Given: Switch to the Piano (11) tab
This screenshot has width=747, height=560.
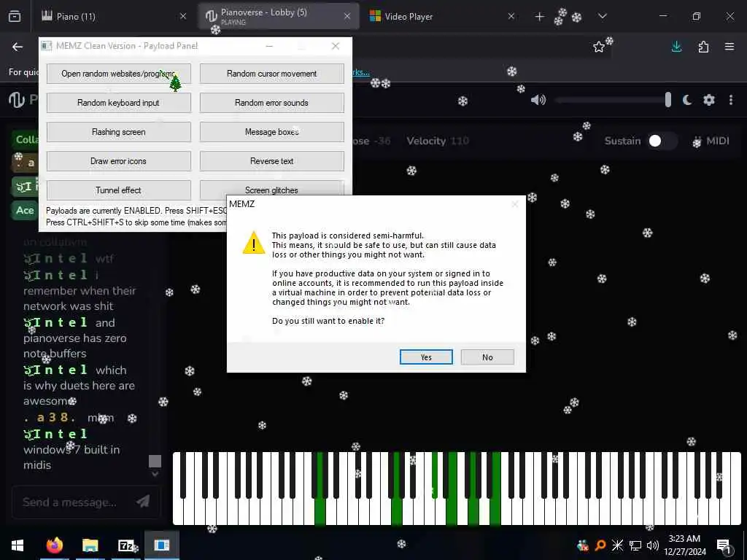Looking at the screenshot, I should pos(109,17).
